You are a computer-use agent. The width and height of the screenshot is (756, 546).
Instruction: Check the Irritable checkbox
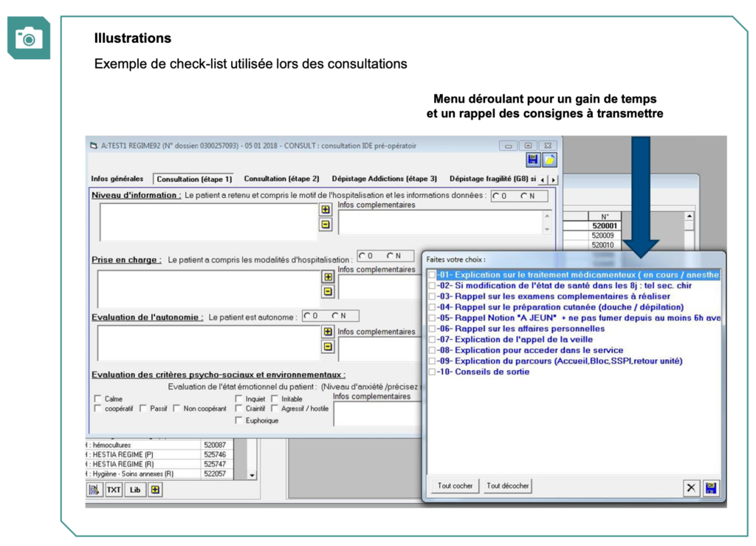[x=275, y=398]
